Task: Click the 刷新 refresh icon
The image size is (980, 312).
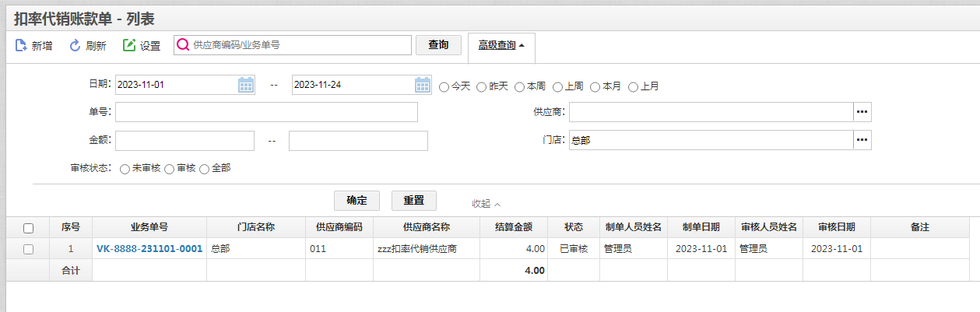Action: tap(76, 46)
